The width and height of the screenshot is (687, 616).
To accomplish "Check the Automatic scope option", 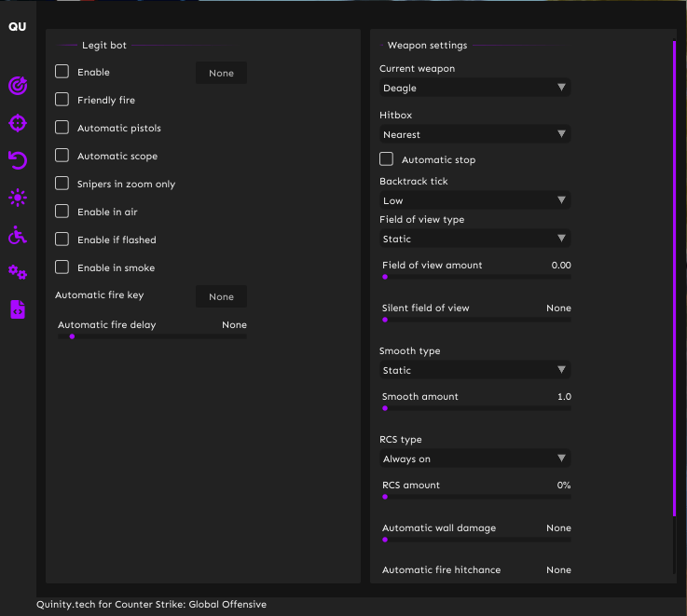I will point(62,156).
